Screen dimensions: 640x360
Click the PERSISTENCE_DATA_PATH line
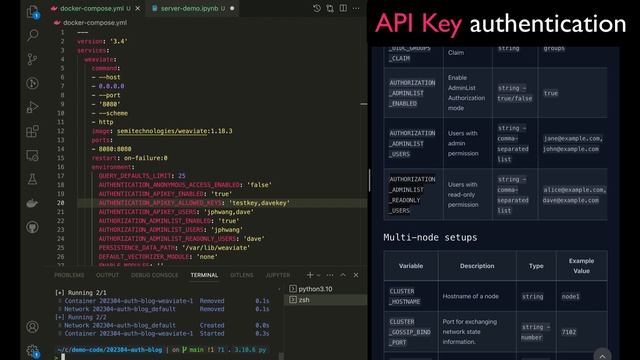click(174, 248)
